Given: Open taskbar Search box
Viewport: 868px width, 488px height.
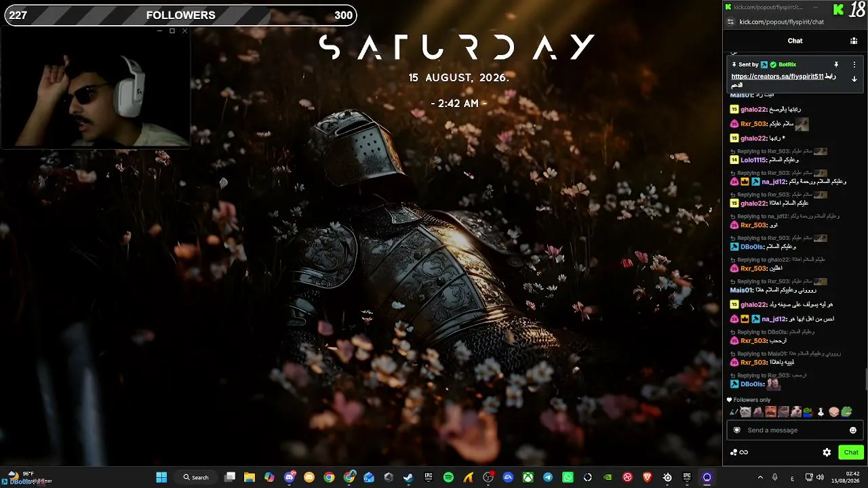Looking at the screenshot, I should pos(196,477).
